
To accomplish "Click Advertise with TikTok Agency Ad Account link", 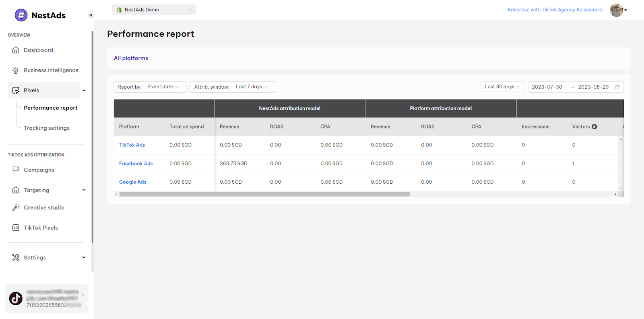I will [x=555, y=10].
